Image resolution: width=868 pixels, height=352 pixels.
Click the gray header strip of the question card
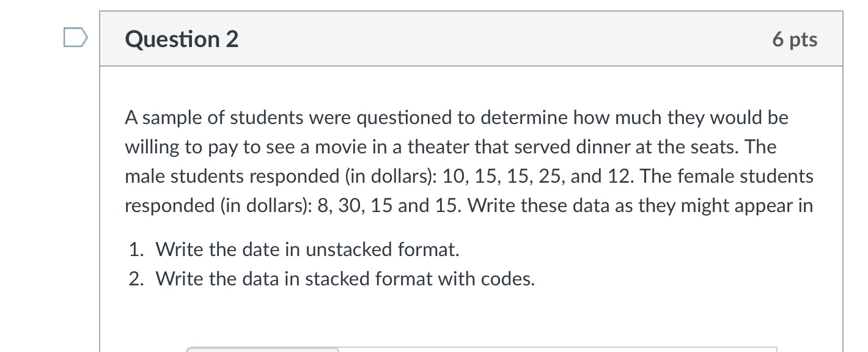[x=471, y=38]
